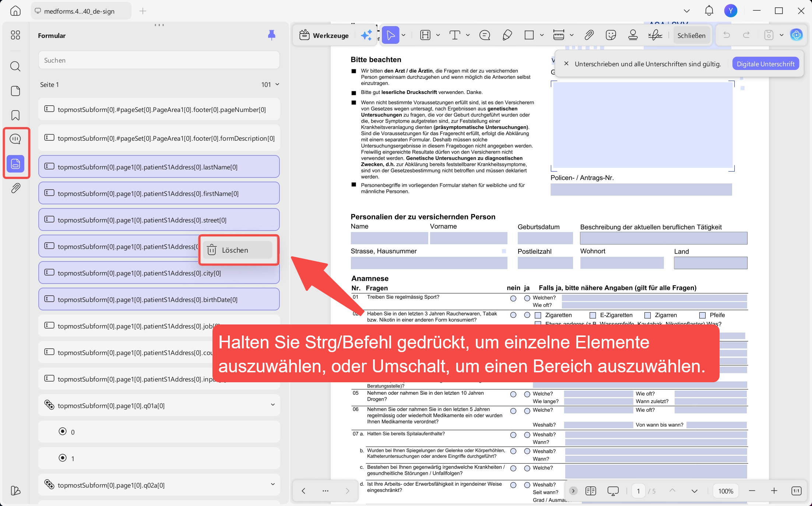
Task: Click the 100% zoom level box
Action: [725, 491]
